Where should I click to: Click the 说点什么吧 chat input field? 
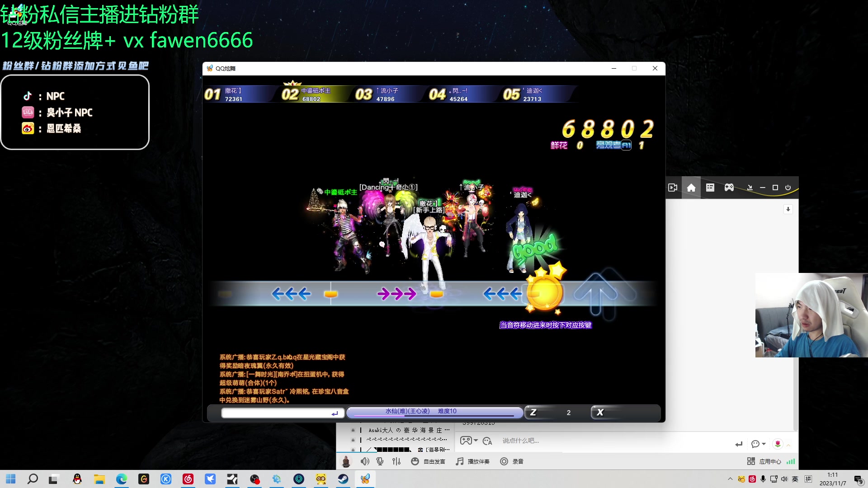tap(565, 441)
